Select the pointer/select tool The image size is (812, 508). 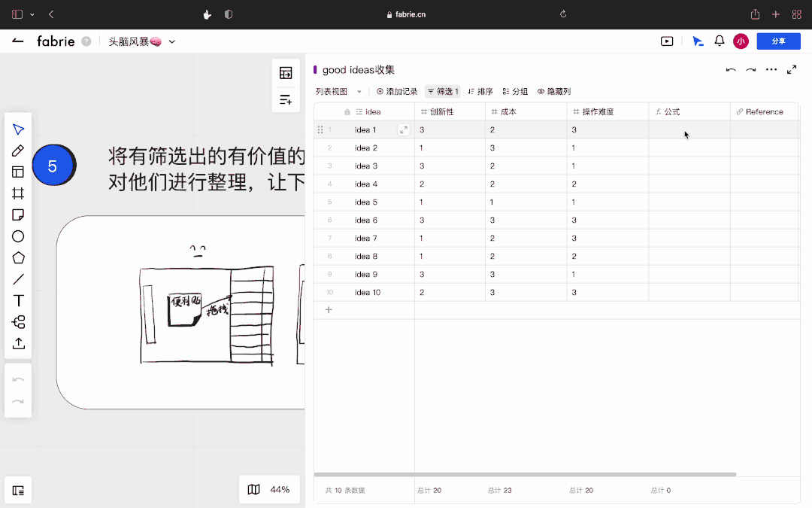click(18, 129)
